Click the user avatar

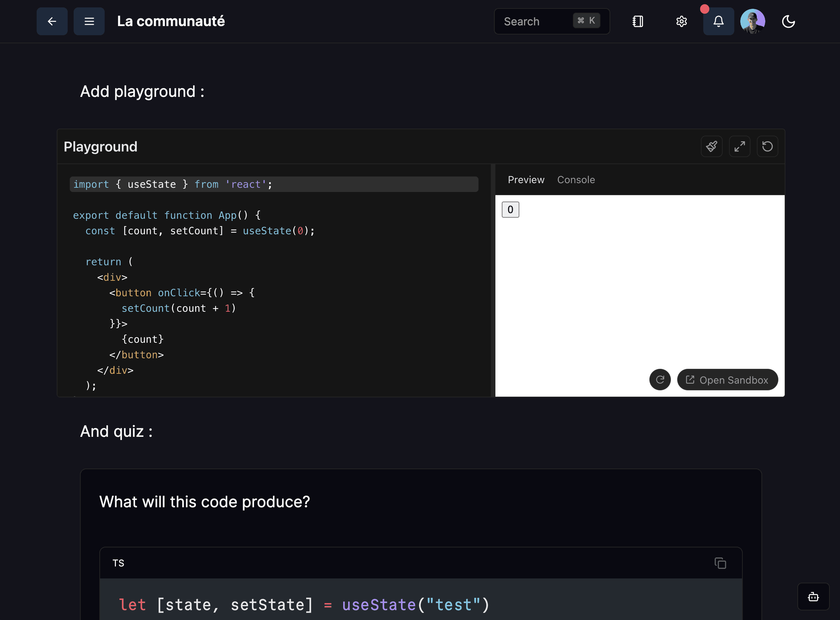(x=753, y=21)
